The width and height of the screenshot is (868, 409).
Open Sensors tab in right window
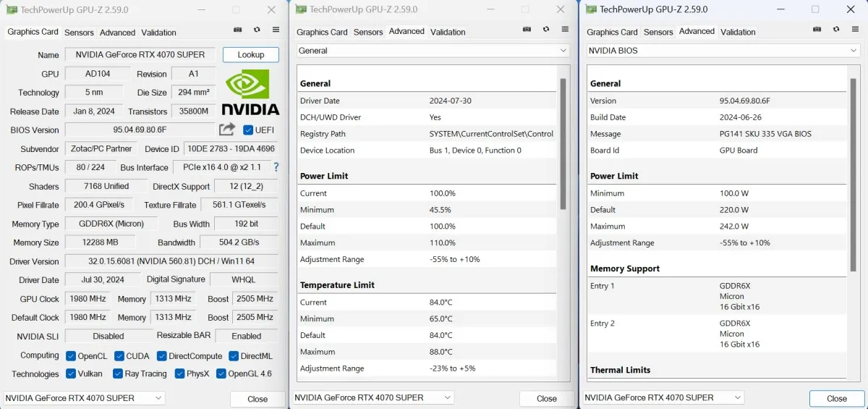(x=658, y=32)
